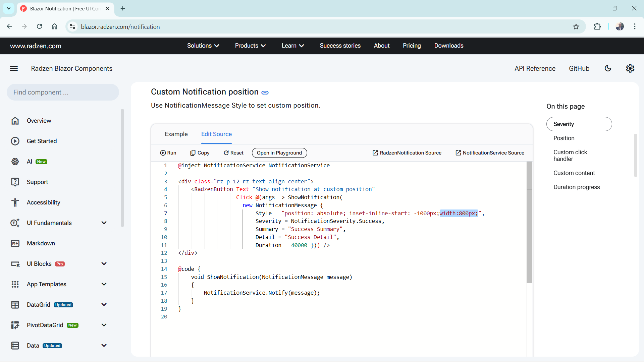Viewport: 644px width, 362px height.
Task: Click Open in Playground button
Action: tap(279, 153)
